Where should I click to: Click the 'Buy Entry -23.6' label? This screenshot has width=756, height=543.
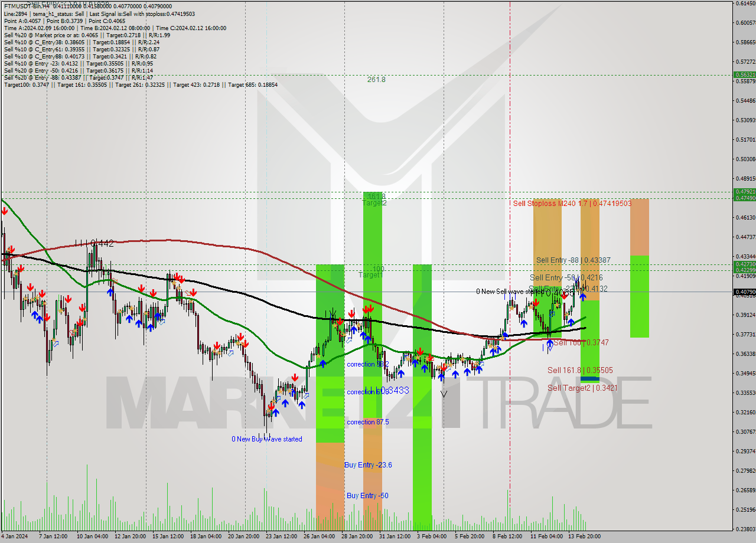coord(368,465)
